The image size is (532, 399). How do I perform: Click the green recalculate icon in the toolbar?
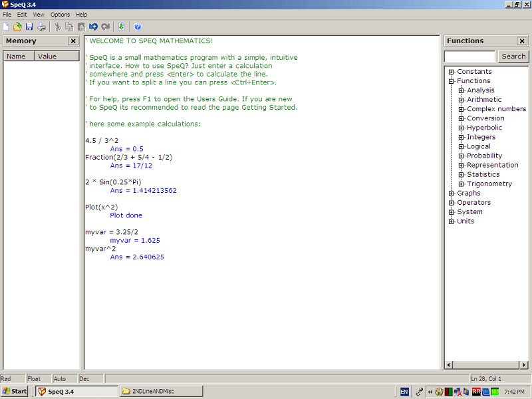[x=121, y=27]
